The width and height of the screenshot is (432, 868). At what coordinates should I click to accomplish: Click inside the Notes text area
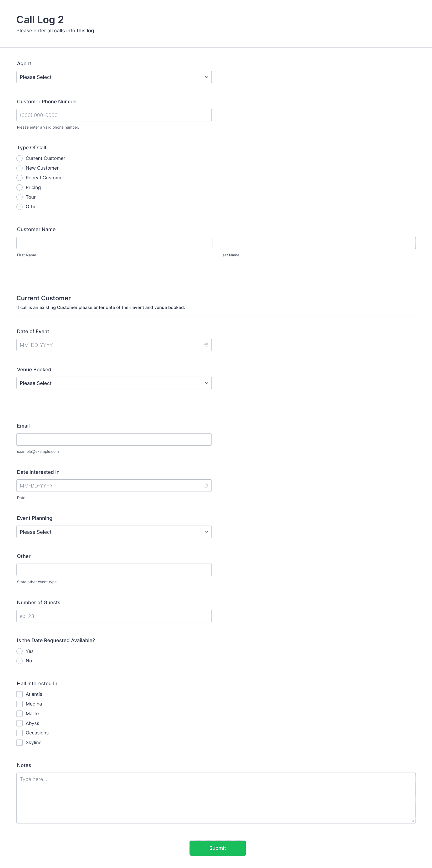[x=216, y=798]
